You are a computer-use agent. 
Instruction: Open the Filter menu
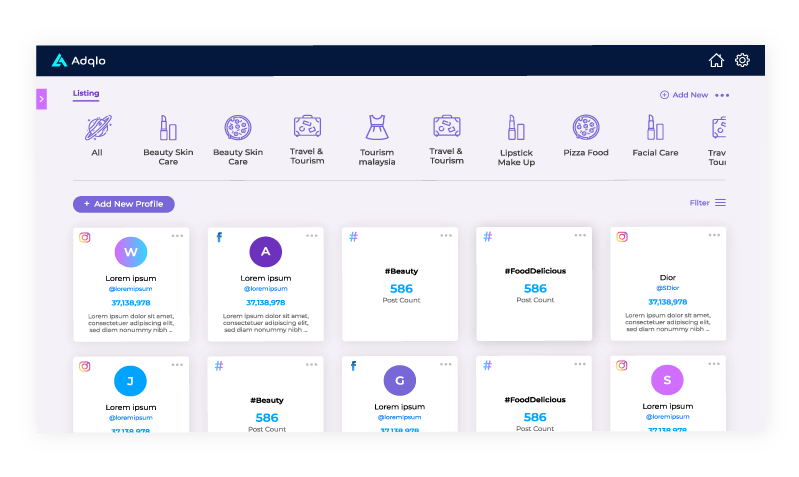[x=707, y=203]
